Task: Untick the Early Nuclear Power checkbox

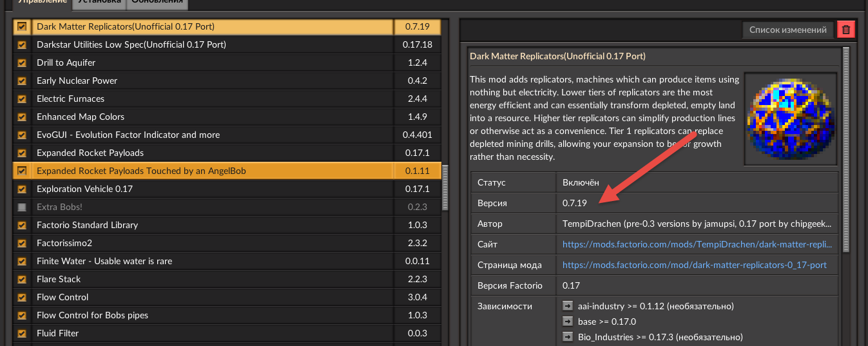Action: [23, 81]
